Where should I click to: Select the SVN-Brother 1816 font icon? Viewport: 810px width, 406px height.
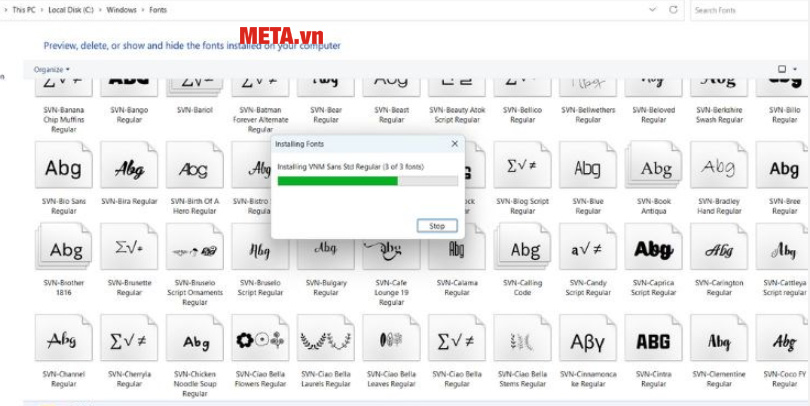point(64,246)
